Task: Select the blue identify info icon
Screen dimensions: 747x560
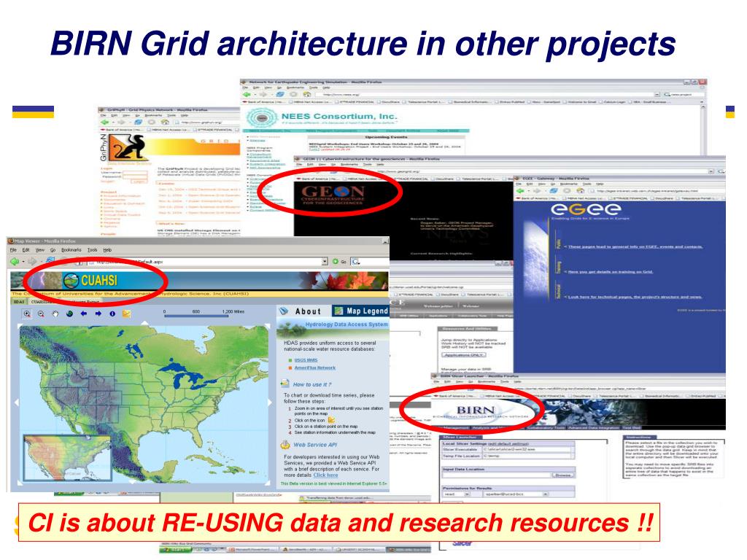Action: [x=112, y=314]
